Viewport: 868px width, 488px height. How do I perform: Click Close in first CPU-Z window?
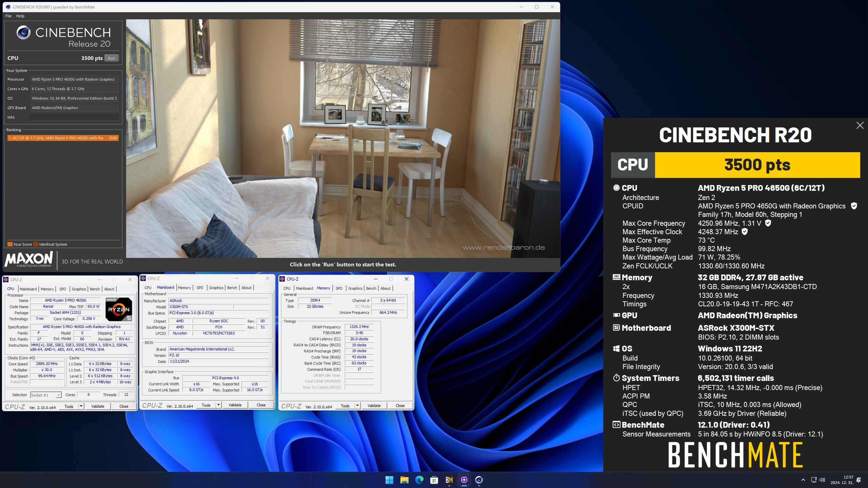pos(124,406)
